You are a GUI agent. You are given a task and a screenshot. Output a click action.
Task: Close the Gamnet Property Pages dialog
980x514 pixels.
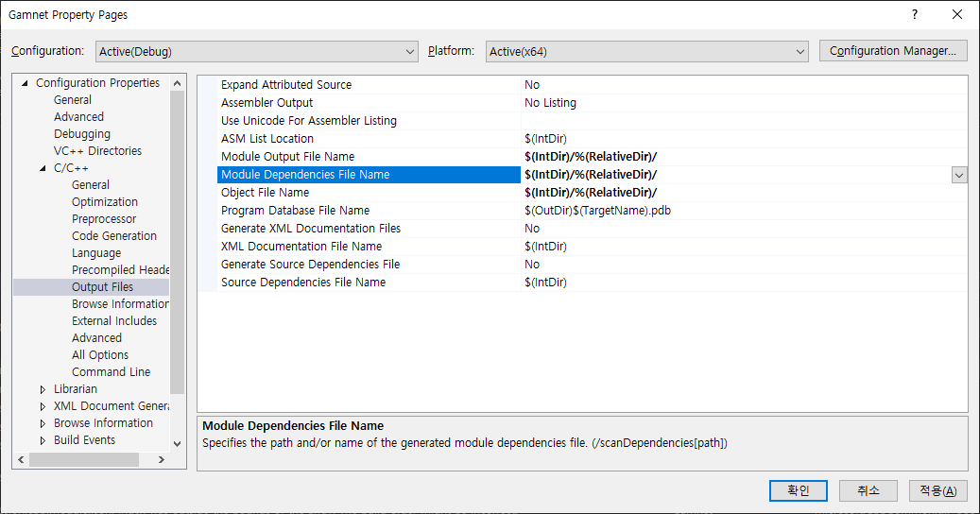(x=957, y=14)
